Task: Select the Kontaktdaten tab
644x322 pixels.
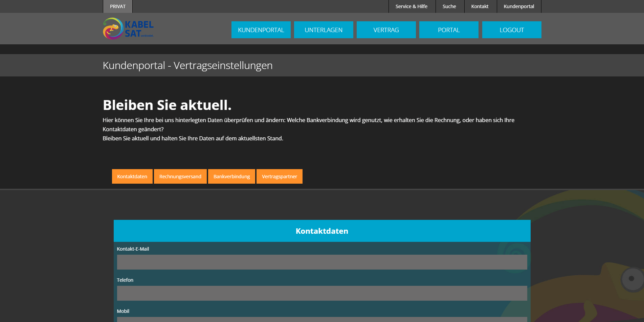Action: click(132, 176)
